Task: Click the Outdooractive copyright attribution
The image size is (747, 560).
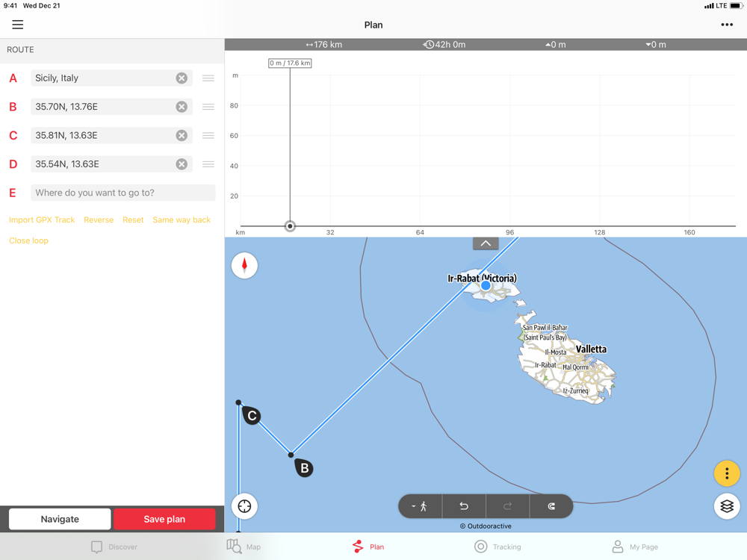Action: [486, 526]
